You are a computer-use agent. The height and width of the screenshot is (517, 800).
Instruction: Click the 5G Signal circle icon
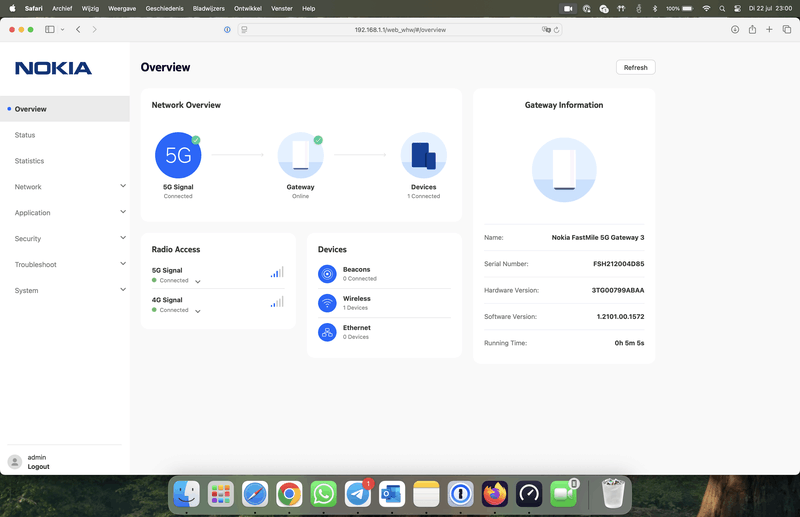(178, 155)
